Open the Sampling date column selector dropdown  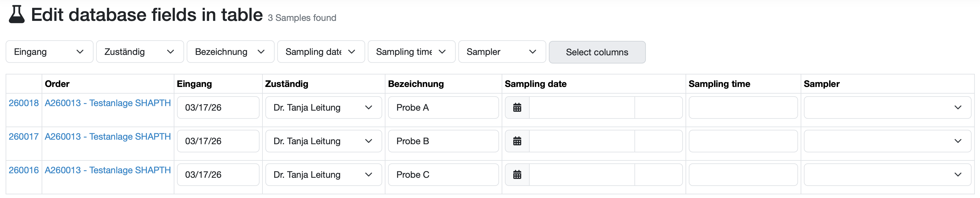coord(321,52)
